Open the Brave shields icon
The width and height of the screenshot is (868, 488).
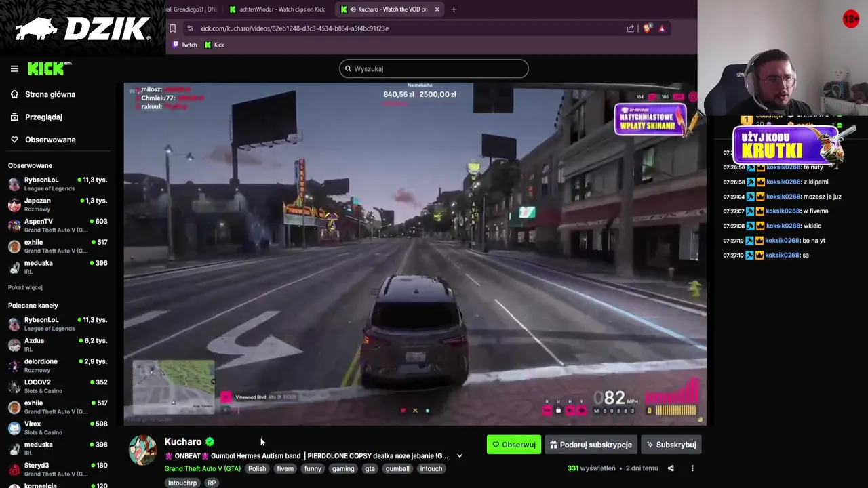[647, 28]
